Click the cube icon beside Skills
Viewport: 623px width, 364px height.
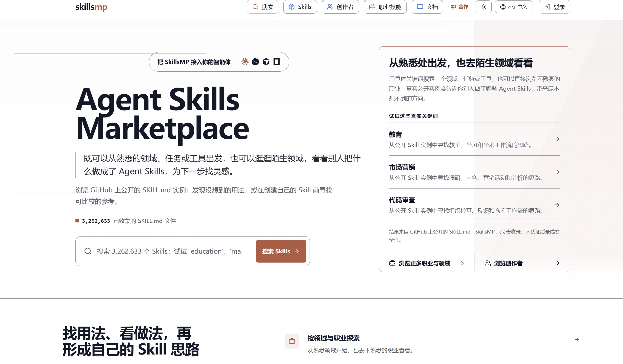pos(291,7)
